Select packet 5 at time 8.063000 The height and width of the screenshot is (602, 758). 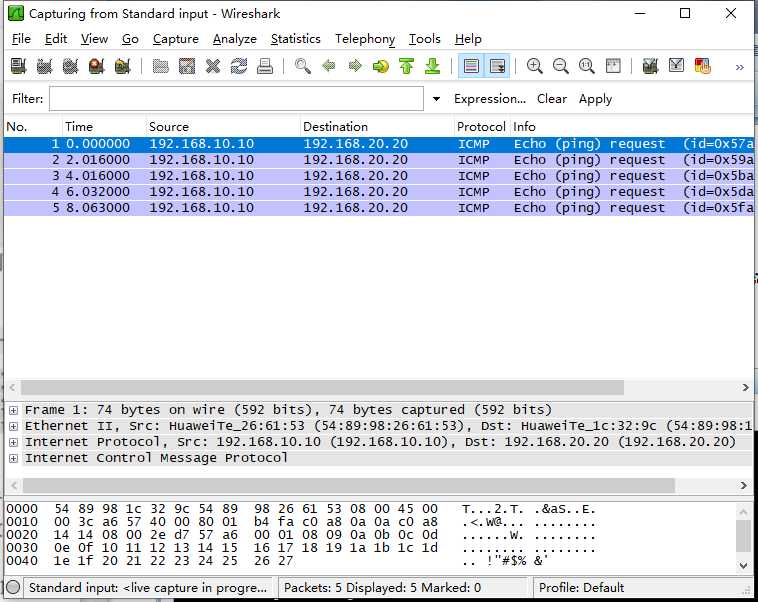point(379,208)
